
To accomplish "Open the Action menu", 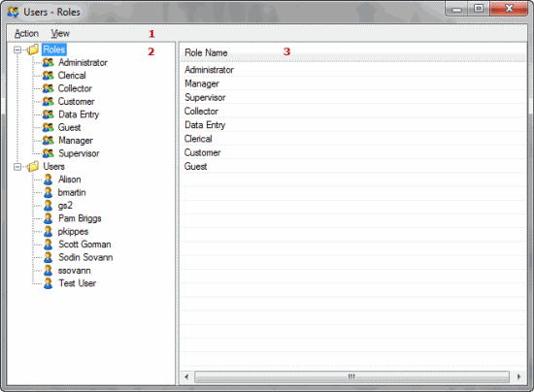I will 26,33.
